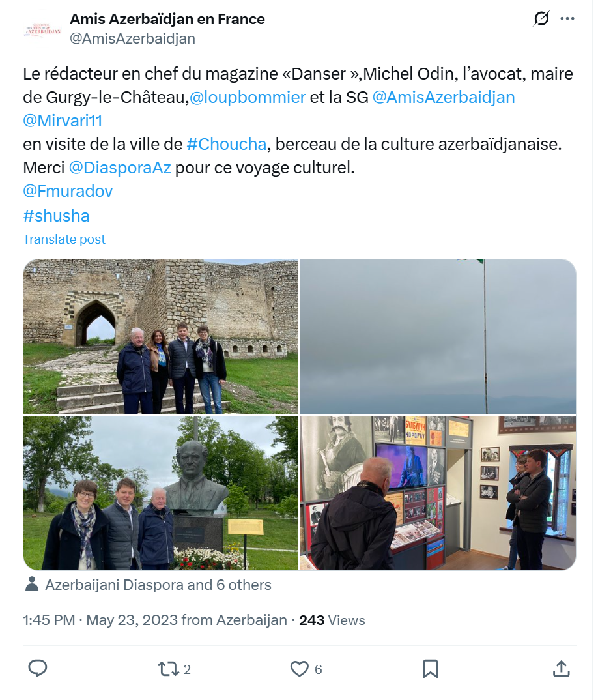The height and width of the screenshot is (700, 598).
Task: Open the @Mirvari11 profile link
Action: (x=63, y=121)
